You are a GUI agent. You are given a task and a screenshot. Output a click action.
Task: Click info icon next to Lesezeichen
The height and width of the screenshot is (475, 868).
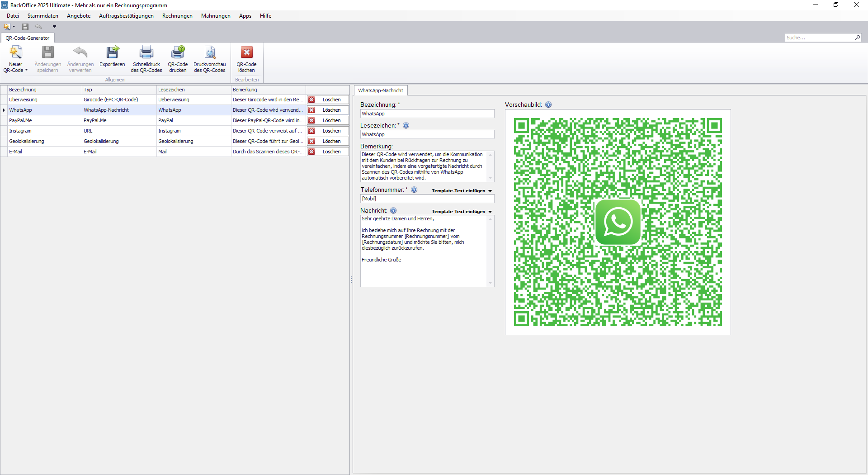[406, 125]
